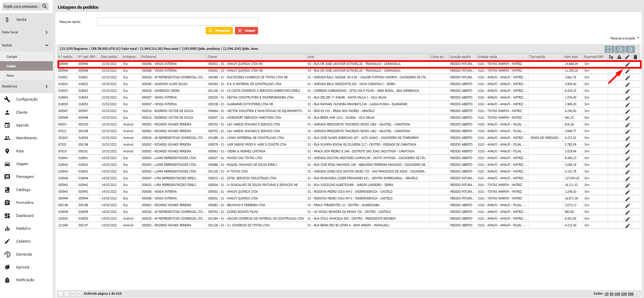Image resolution: width=644 pixels, height=298 pixels.
Task: Open the Agenda calendar icon
Action: [7, 125]
